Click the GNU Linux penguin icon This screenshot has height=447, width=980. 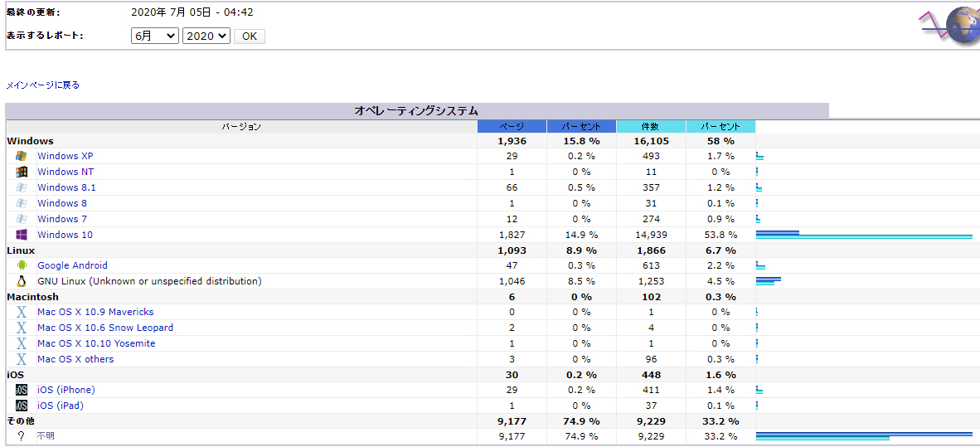click(x=22, y=281)
